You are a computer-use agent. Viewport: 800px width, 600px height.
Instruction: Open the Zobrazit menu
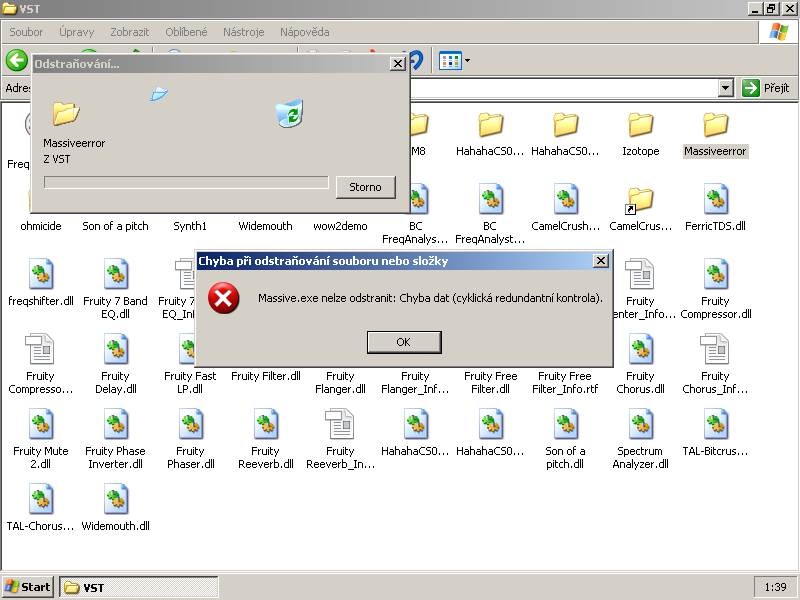click(130, 32)
